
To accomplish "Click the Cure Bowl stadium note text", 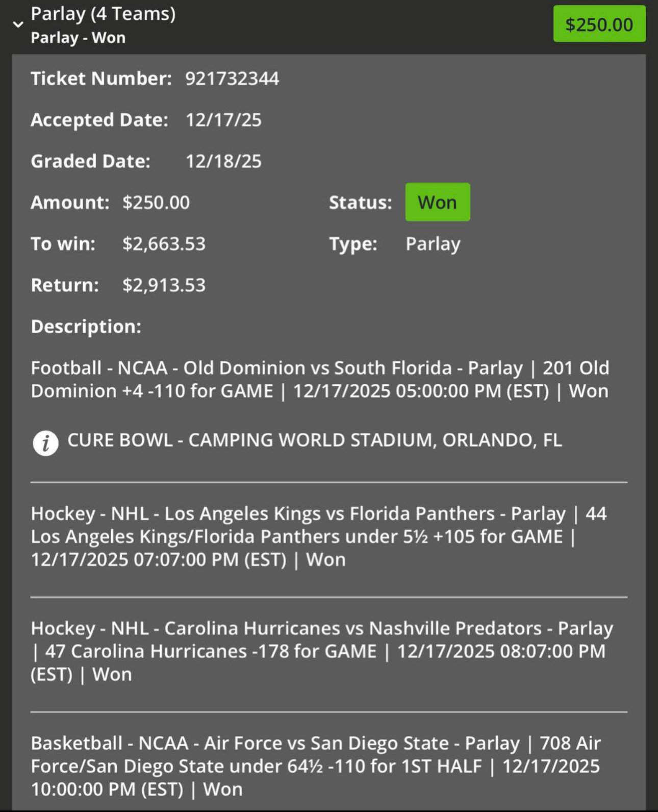I will tap(315, 440).
